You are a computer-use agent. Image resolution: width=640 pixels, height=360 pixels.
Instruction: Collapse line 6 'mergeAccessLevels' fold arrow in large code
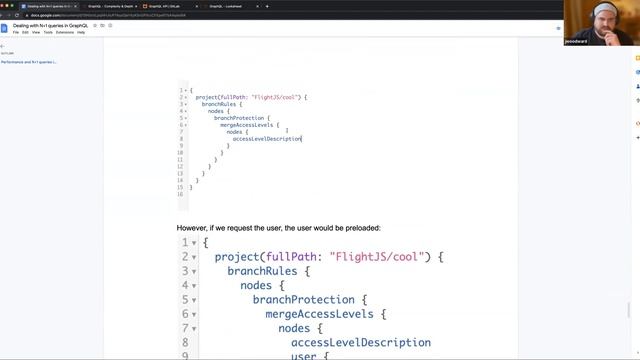[x=194, y=315]
